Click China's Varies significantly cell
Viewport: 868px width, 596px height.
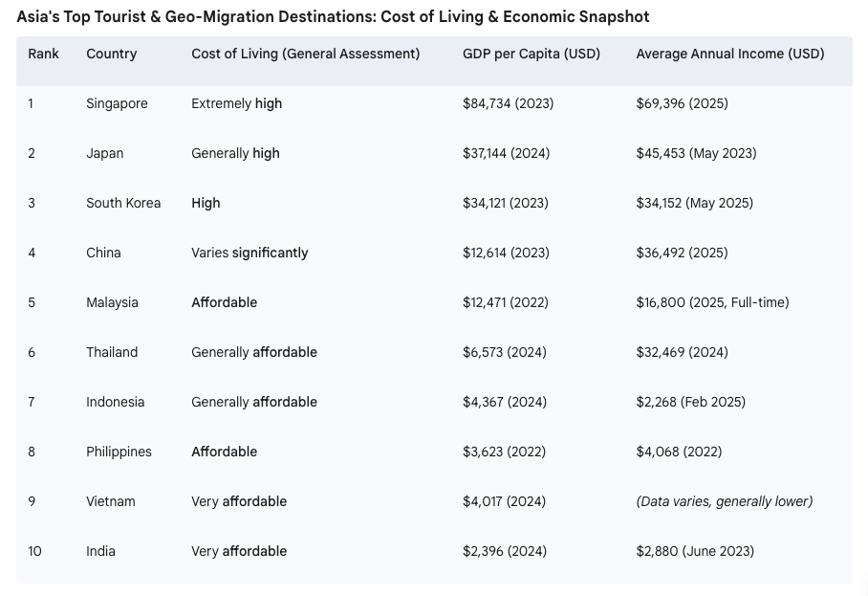point(250,253)
